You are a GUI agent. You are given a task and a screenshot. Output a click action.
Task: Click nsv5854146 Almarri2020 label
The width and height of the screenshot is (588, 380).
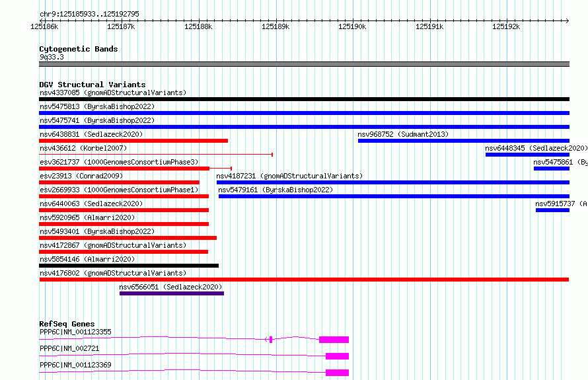(87, 259)
